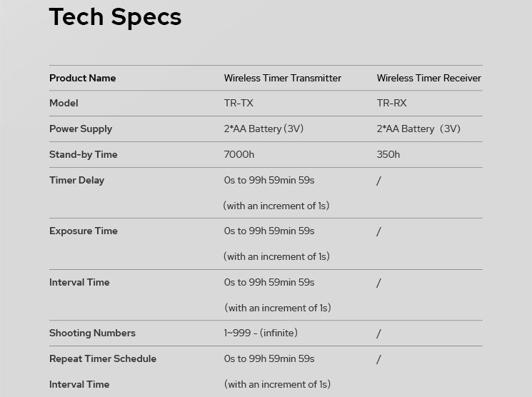Select the Power Supply row label
This screenshot has width=532, height=397.
point(81,129)
